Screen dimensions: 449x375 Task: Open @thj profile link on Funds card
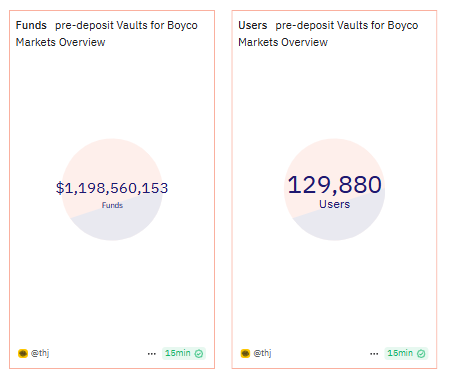tap(40, 353)
